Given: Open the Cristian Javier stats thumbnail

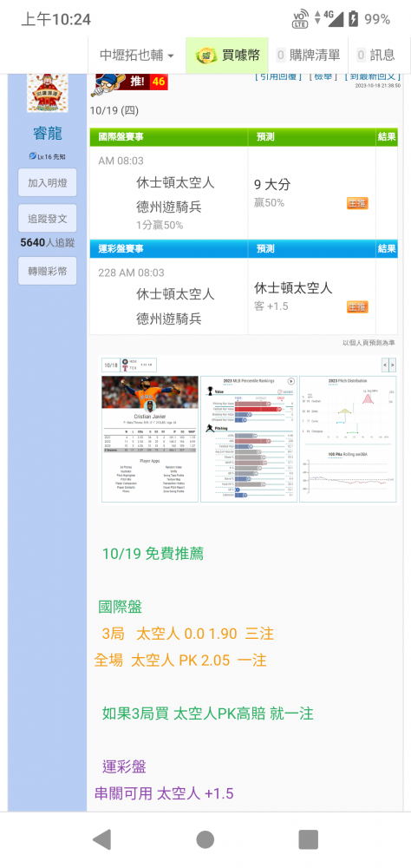Looking at the screenshot, I should point(150,439).
